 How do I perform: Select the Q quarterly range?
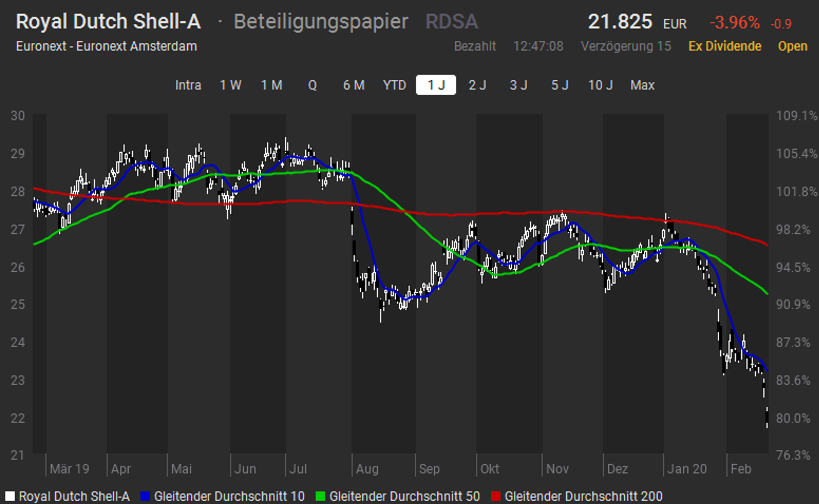tap(312, 85)
